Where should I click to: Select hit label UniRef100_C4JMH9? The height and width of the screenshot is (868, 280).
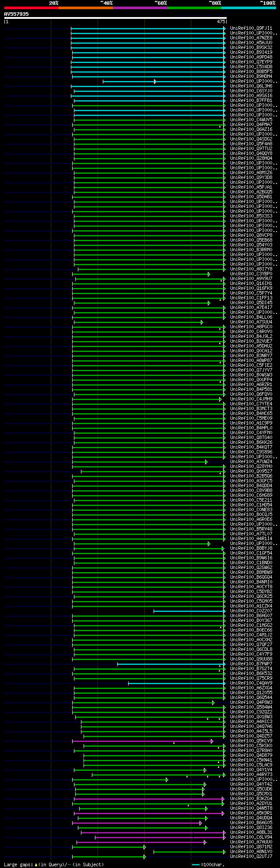tap(251, 399)
